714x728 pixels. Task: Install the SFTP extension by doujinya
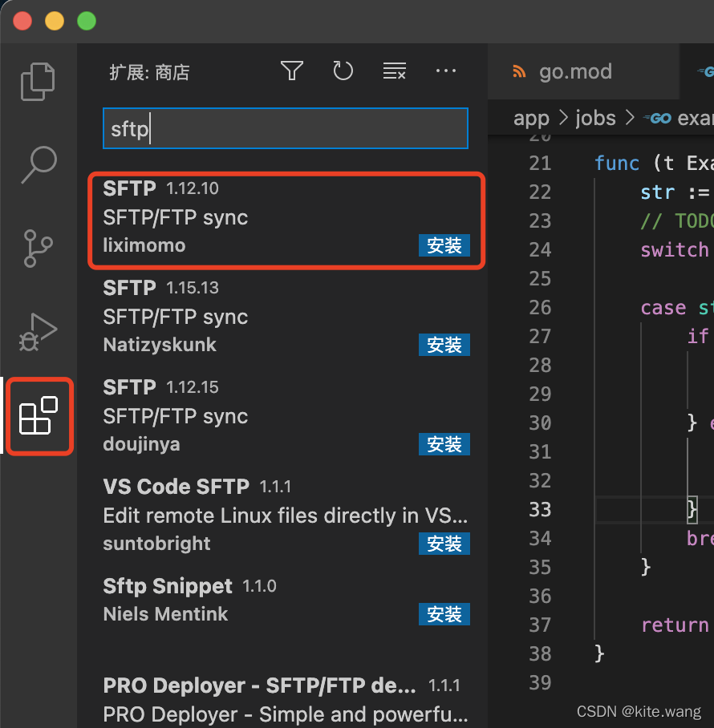[444, 445]
